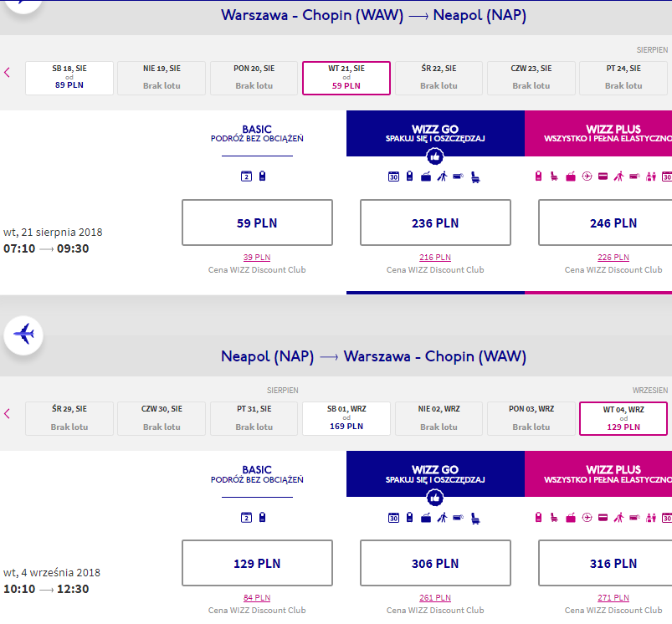Choose the outbound WIZZ GO 236 PLN fare
Screen dimensions: 672x624
[435, 222]
